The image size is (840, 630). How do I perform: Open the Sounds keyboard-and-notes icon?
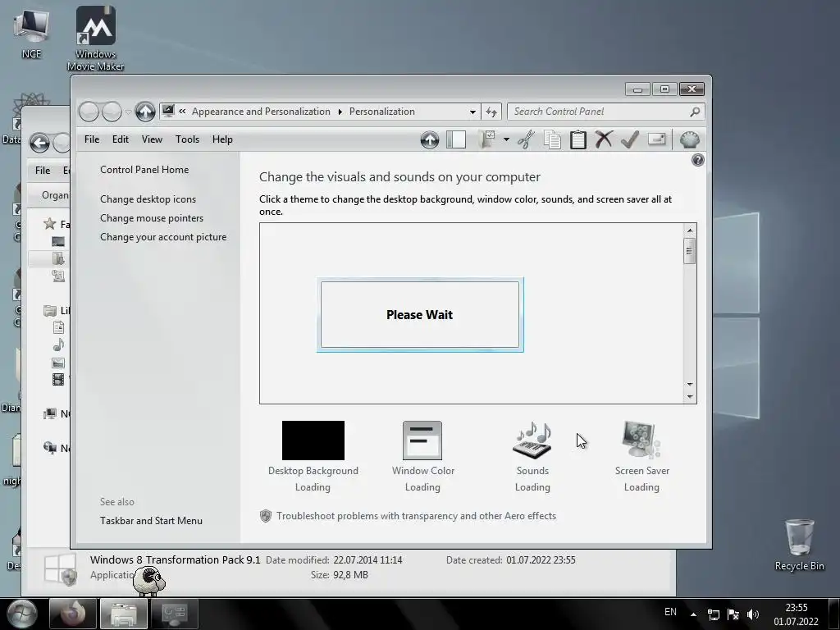532,441
